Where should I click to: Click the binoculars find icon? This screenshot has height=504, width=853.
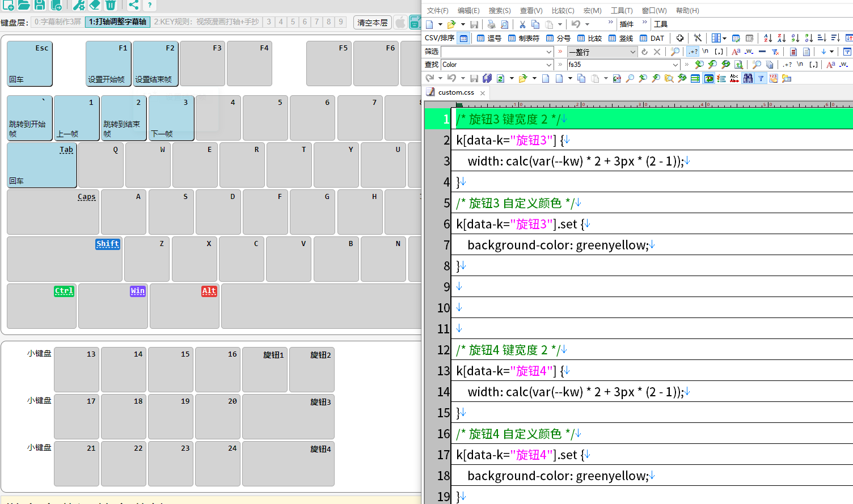pos(748,79)
